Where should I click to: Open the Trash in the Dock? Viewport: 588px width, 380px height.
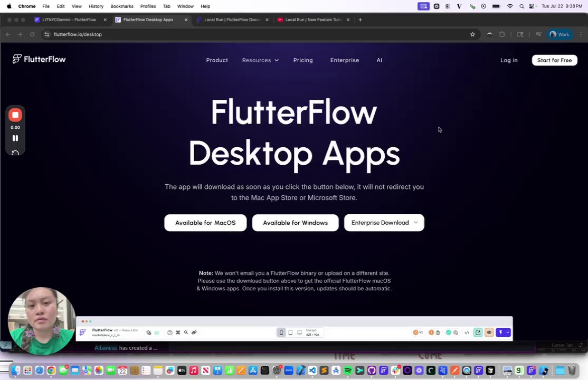[x=572, y=370]
